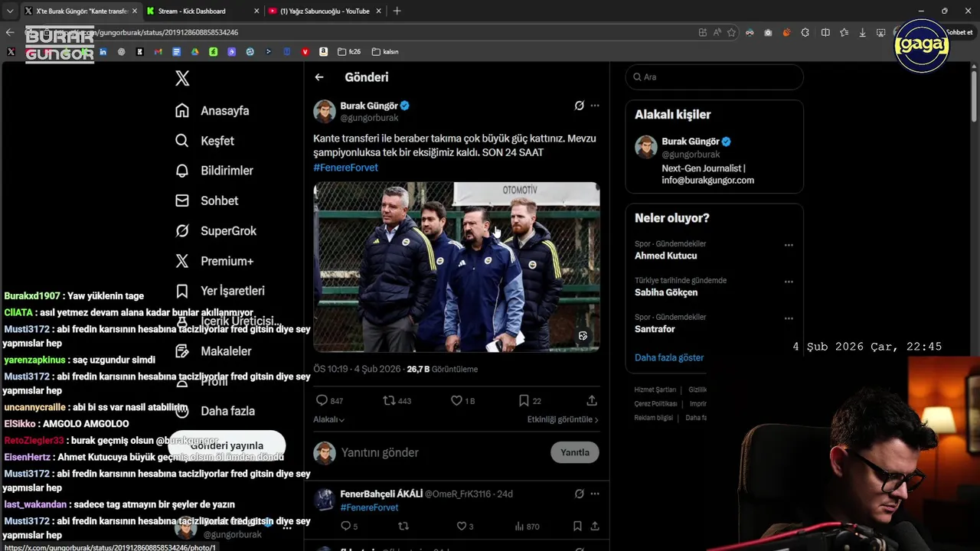View analytics showing 870 views
980x551 pixels.
(x=527, y=526)
